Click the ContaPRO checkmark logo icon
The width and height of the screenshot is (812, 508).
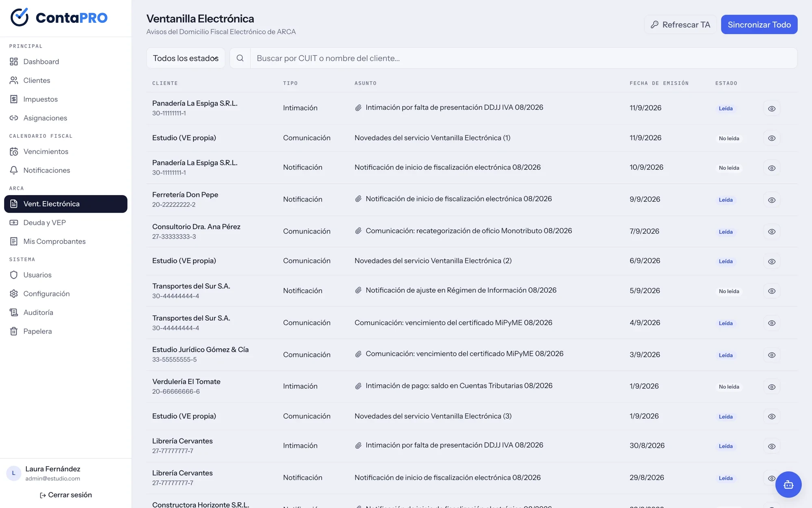(x=19, y=17)
